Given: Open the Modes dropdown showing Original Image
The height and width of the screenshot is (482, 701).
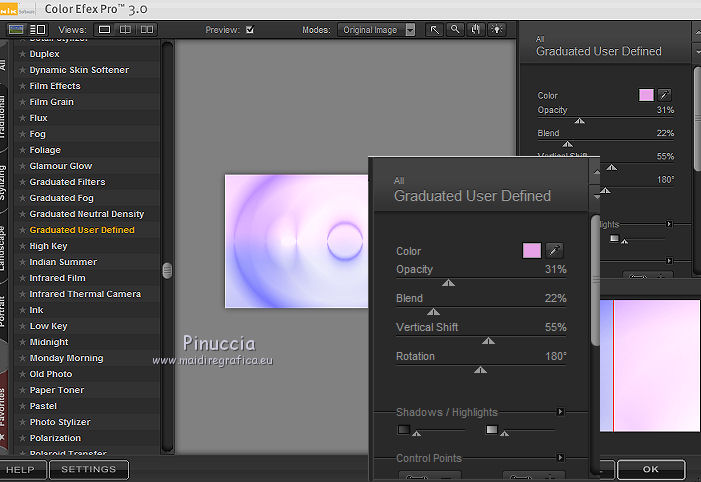Looking at the screenshot, I should point(376,30).
